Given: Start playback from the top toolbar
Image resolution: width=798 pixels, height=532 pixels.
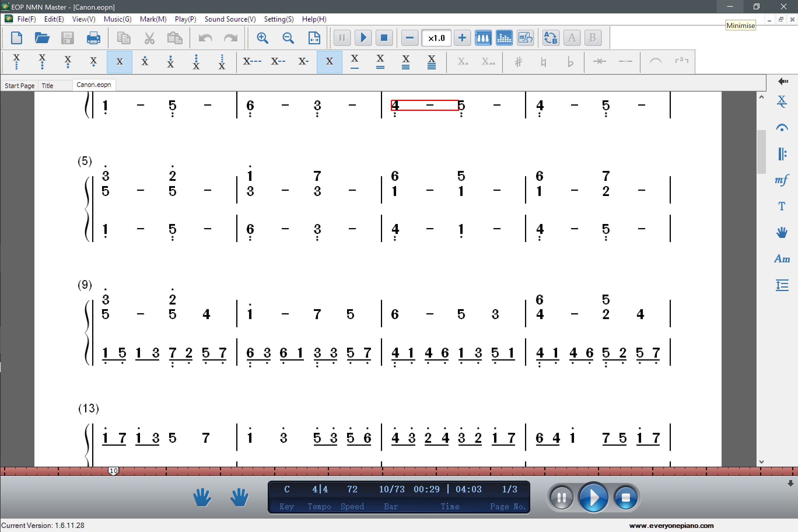Looking at the screenshot, I should tap(363, 38).
